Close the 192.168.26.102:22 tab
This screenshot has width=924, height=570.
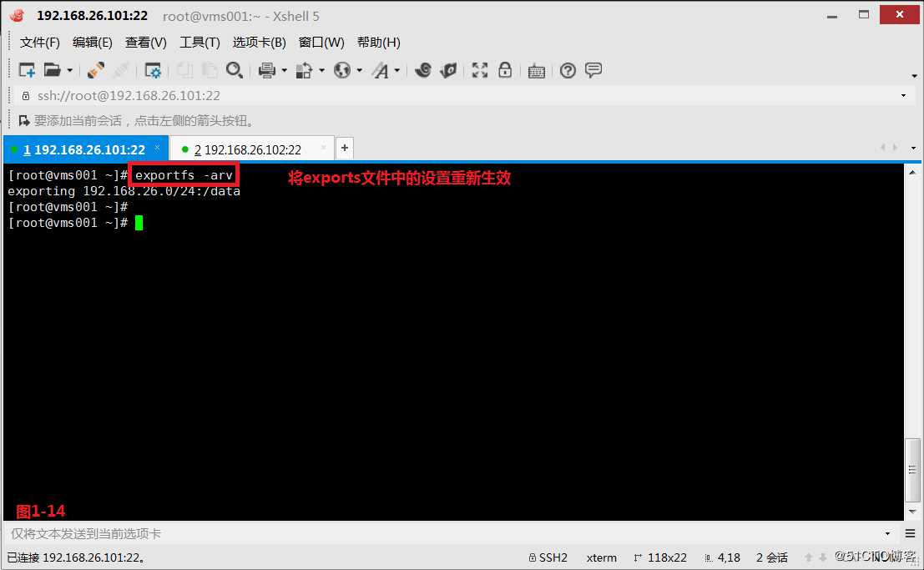pyautogui.click(x=323, y=148)
